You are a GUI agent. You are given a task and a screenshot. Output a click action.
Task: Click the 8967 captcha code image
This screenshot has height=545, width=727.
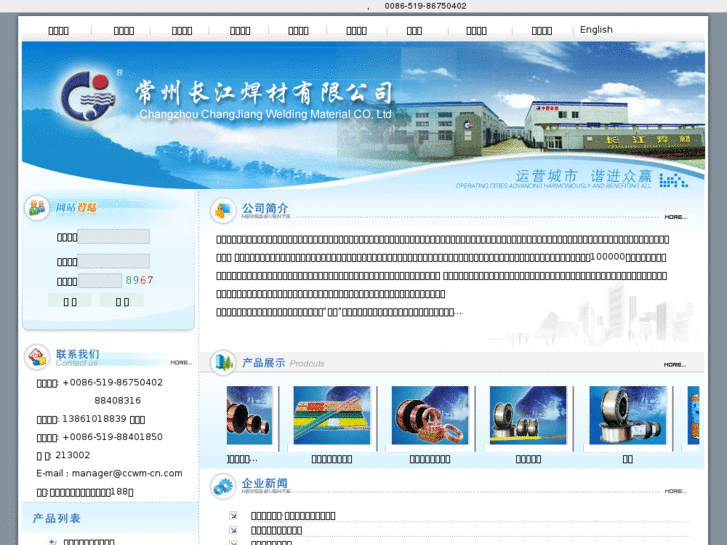tap(139, 280)
